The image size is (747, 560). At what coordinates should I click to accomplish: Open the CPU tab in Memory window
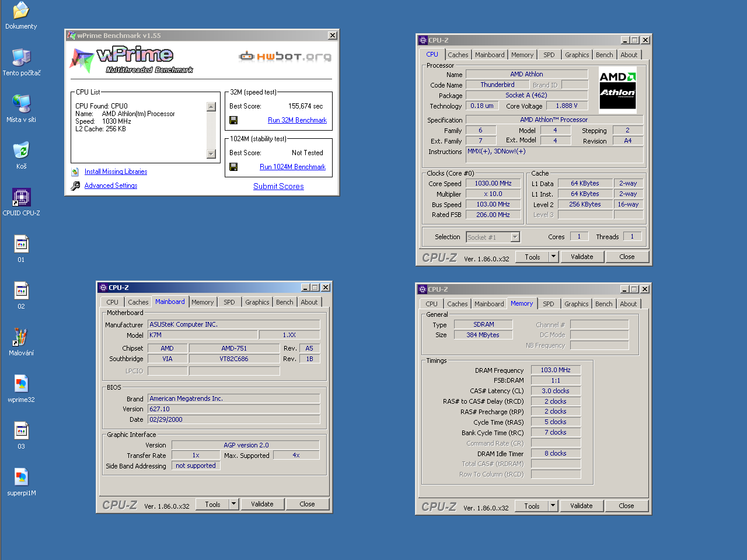click(x=431, y=304)
